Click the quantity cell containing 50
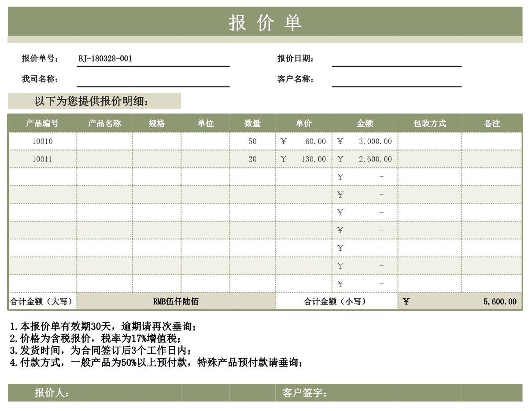Image resolution: width=532 pixels, height=411 pixels. pyautogui.click(x=252, y=142)
